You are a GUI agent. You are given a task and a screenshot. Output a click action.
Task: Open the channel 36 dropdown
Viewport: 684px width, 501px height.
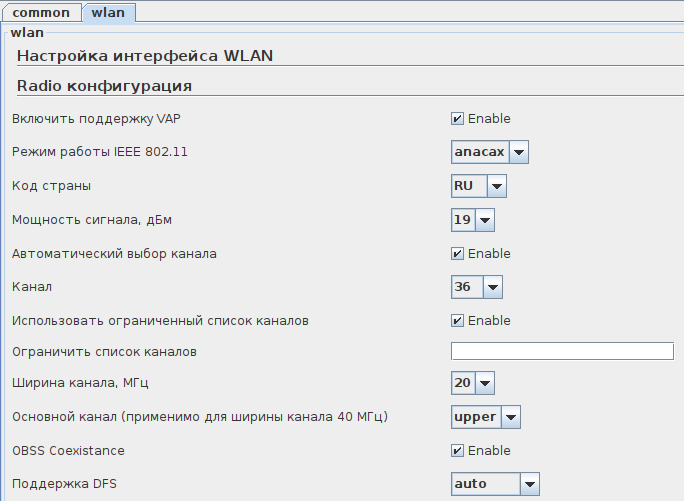click(491, 288)
